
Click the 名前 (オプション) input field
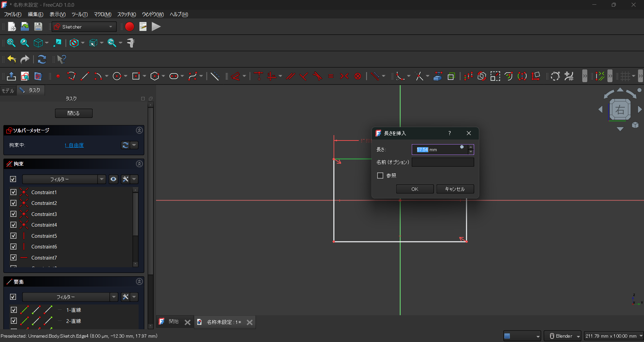[443, 162]
